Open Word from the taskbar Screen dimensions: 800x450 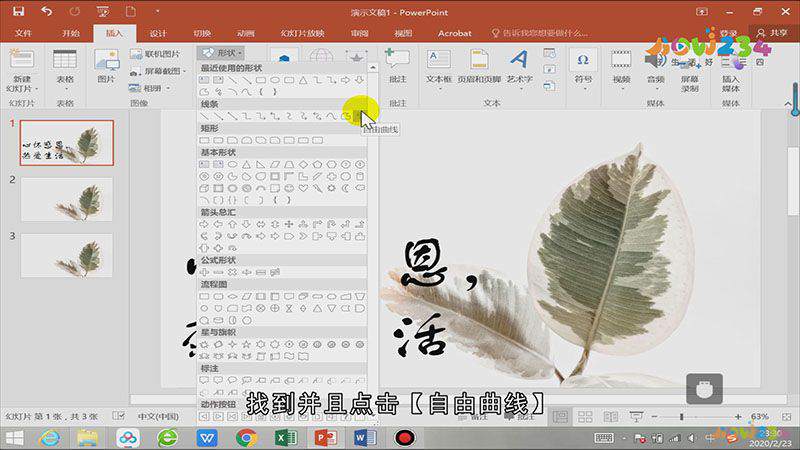point(365,438)
